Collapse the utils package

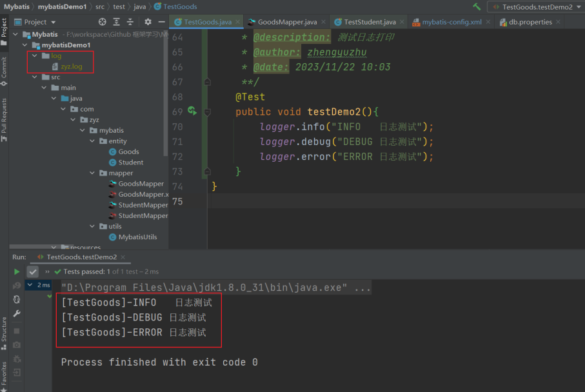92,226
